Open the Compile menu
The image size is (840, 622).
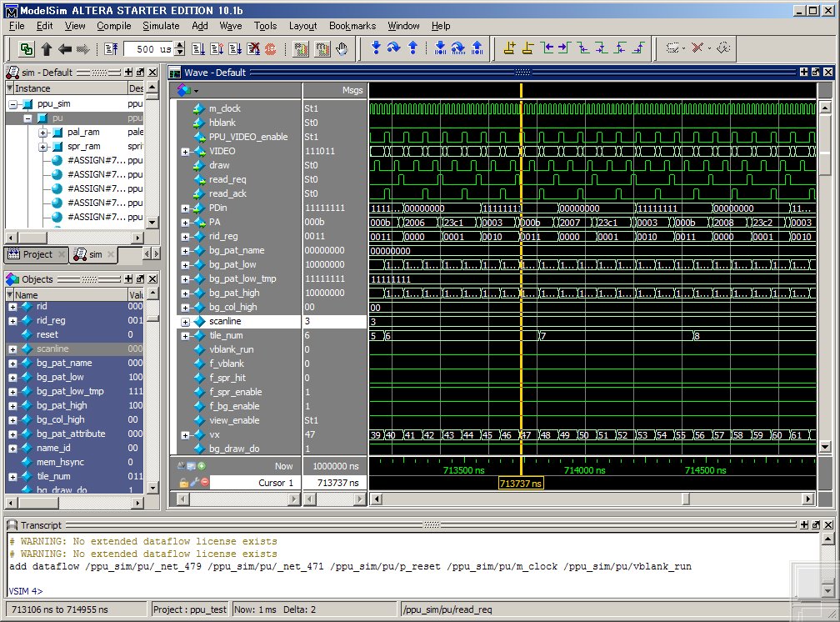pyautogui.click(x=113, y=26)
